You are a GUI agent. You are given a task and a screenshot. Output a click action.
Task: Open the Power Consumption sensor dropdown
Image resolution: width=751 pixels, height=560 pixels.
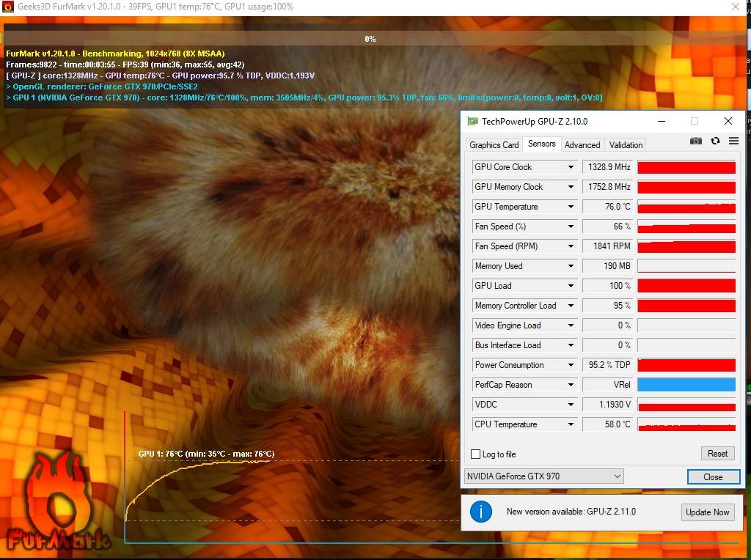pos(571,365)
